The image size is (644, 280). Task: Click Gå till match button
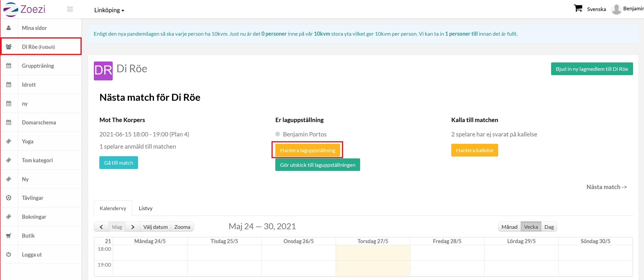118,163
